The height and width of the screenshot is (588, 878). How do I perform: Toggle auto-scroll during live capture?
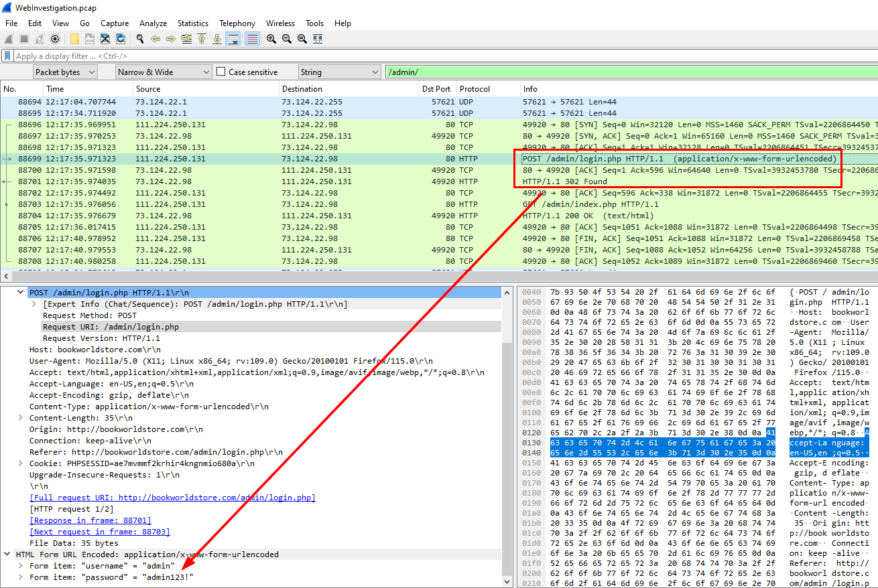[x=233, y=39]
